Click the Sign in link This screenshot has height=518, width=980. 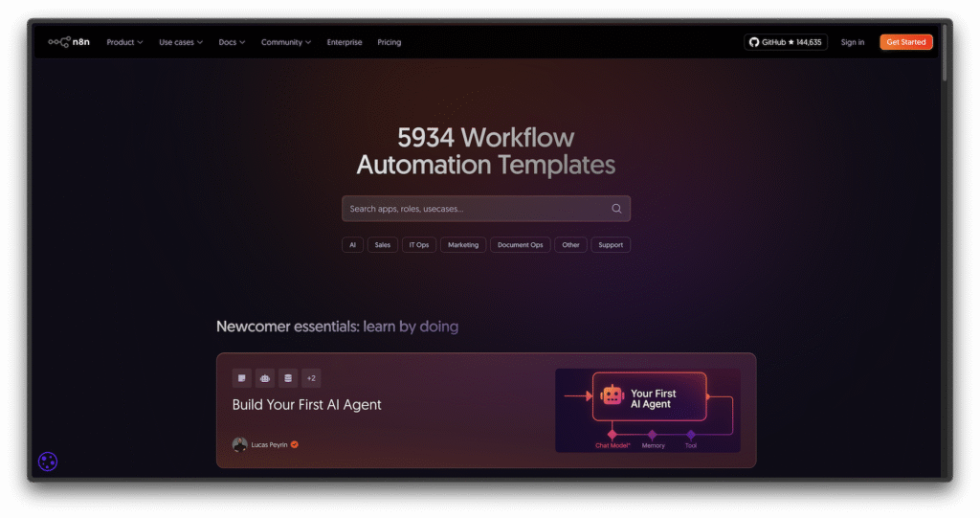[x=853, y=42]
